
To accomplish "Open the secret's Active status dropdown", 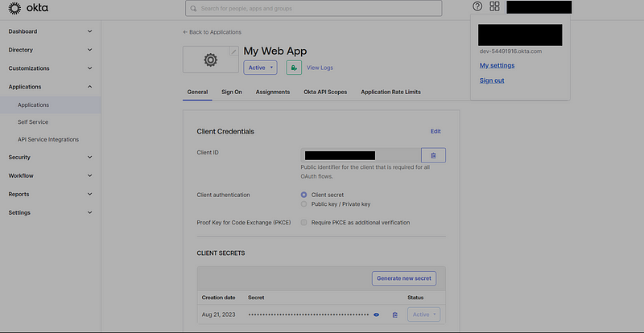I will [424, 314].
